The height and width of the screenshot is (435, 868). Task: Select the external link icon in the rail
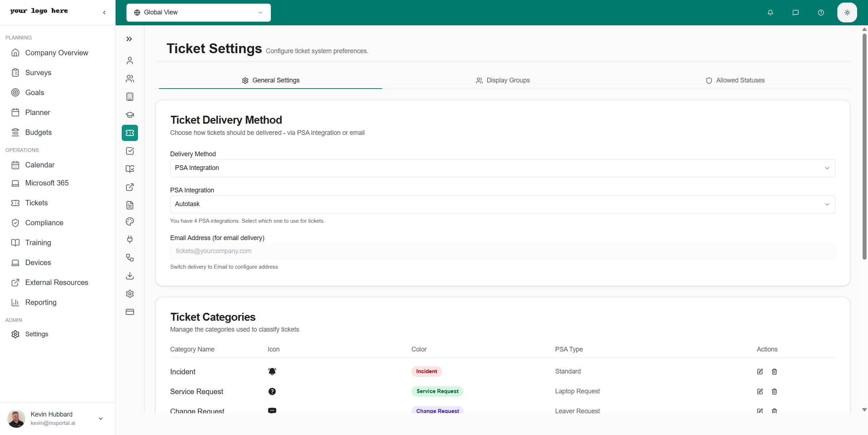pyautogui.click(x=130, y=187)
